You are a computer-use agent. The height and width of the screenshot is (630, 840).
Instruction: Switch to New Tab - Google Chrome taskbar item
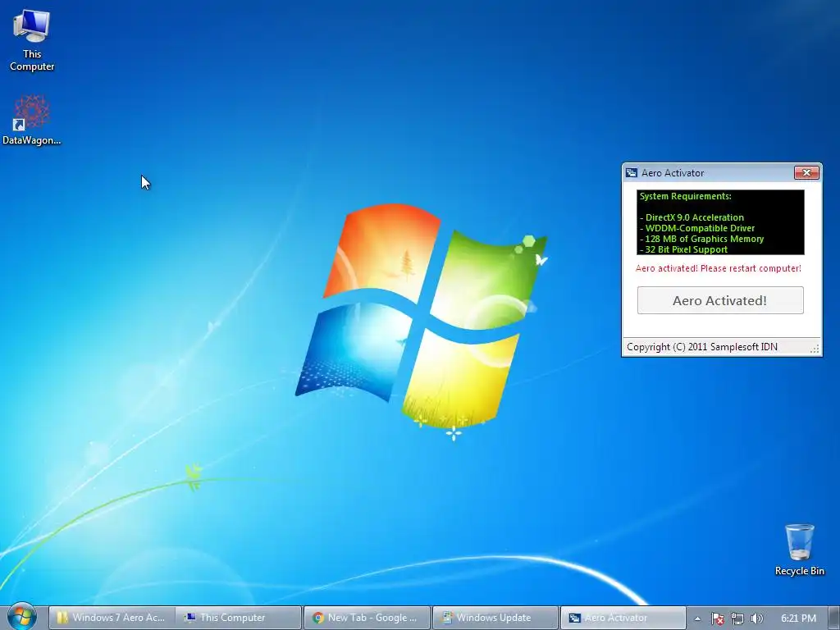click(x=367, y=618)
